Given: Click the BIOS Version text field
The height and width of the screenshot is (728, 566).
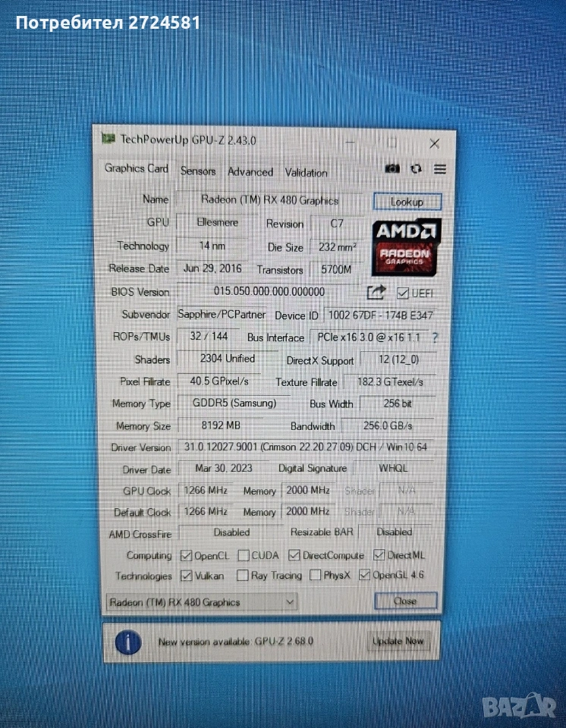Looking at the screenshot, I should pyautogui.click(x=269, y=292).
